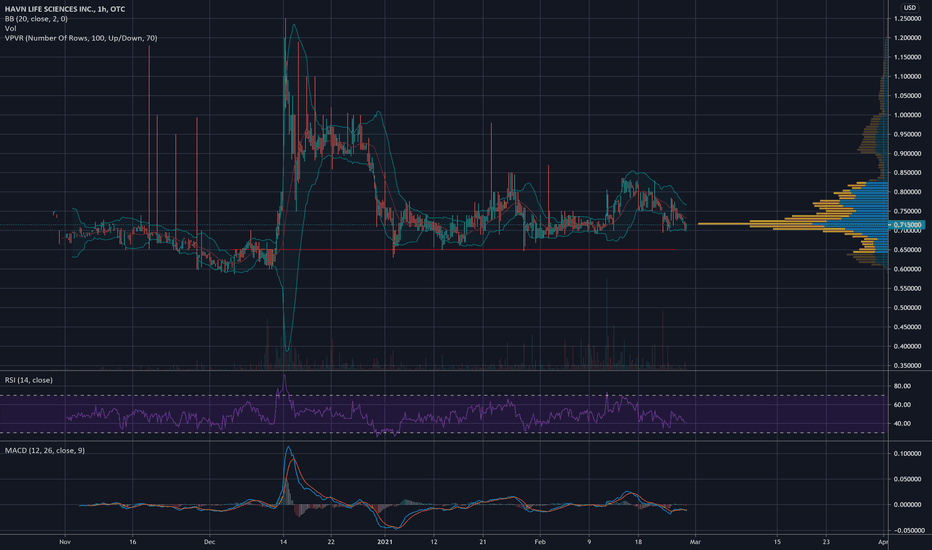Click the 0.400000 price axis label

pyautogui.click(x=907, y=346)
